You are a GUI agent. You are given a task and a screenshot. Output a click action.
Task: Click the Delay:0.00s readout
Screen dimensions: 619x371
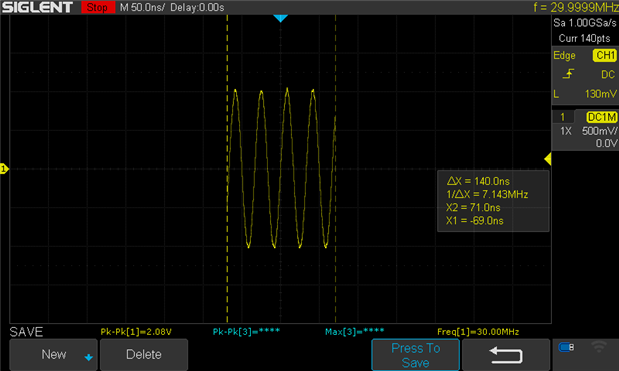click(x=197, y=7)
